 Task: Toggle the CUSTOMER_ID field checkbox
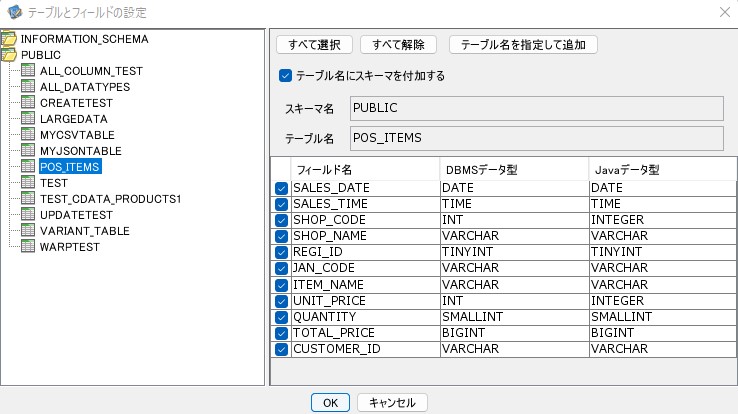[281, 349]
